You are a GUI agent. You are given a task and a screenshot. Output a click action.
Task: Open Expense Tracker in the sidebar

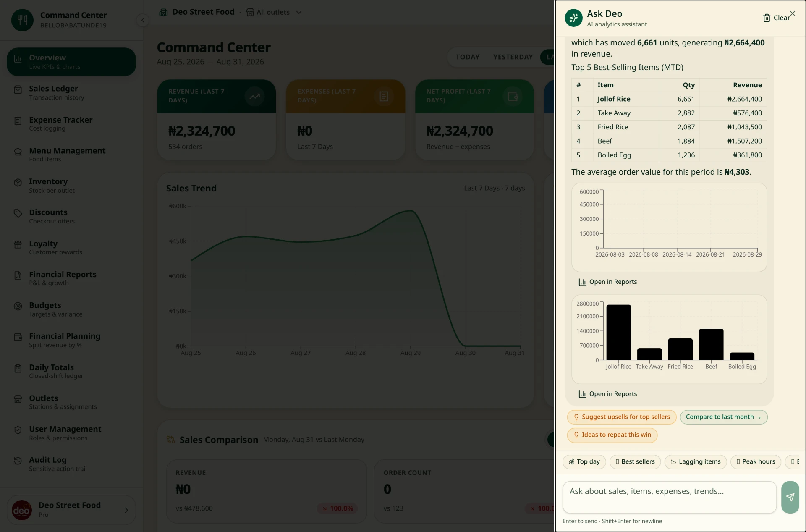71,124
